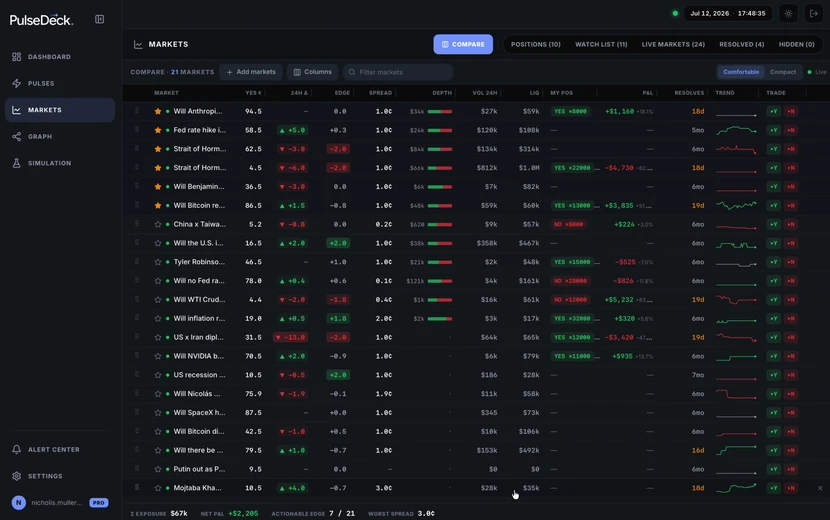The width and height of the screenshot is (830, 520).
Task: Sort the table by 24H delta header
Action: coord(299,93)
